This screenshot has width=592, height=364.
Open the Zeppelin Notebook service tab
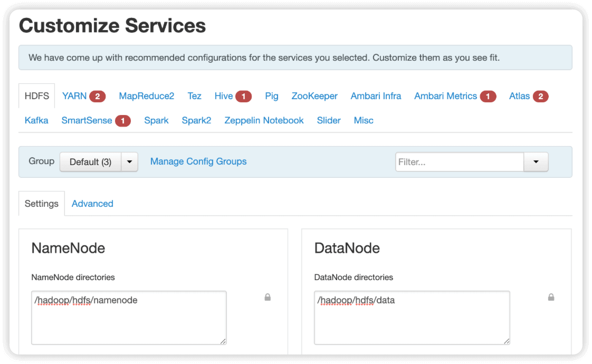[264, 120]
